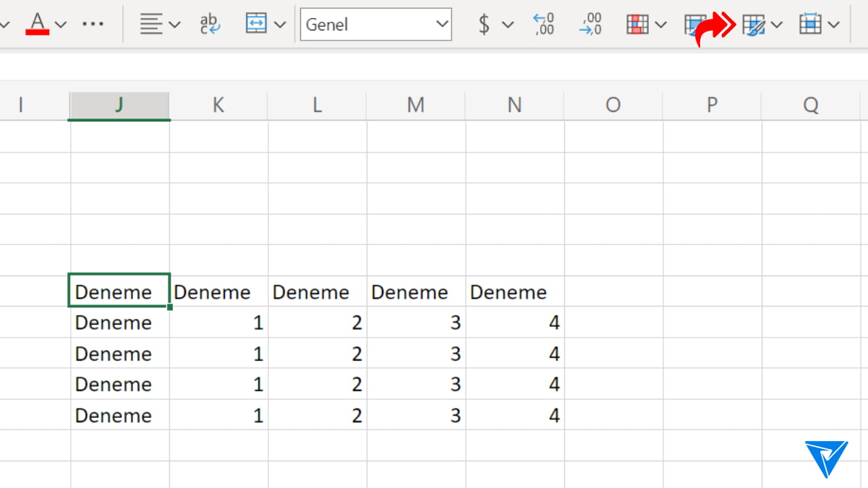Expand the merge cells dropdown arrow

(x=281, y=25)
